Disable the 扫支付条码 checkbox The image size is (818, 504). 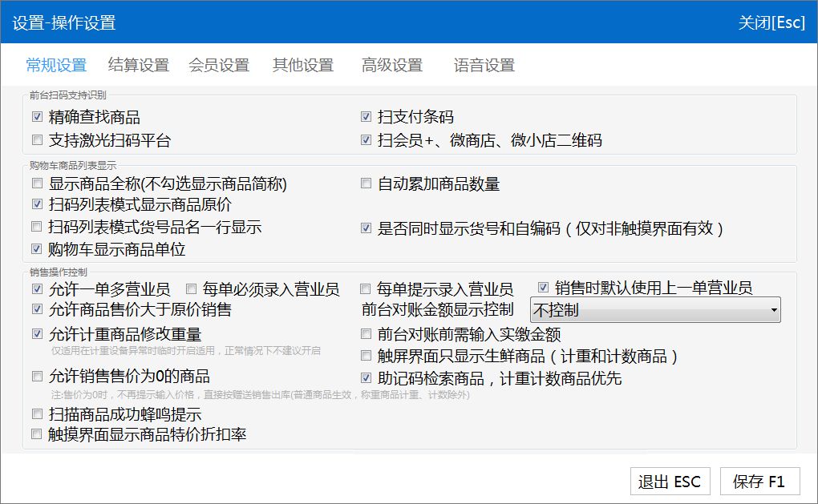coord(366,118)
